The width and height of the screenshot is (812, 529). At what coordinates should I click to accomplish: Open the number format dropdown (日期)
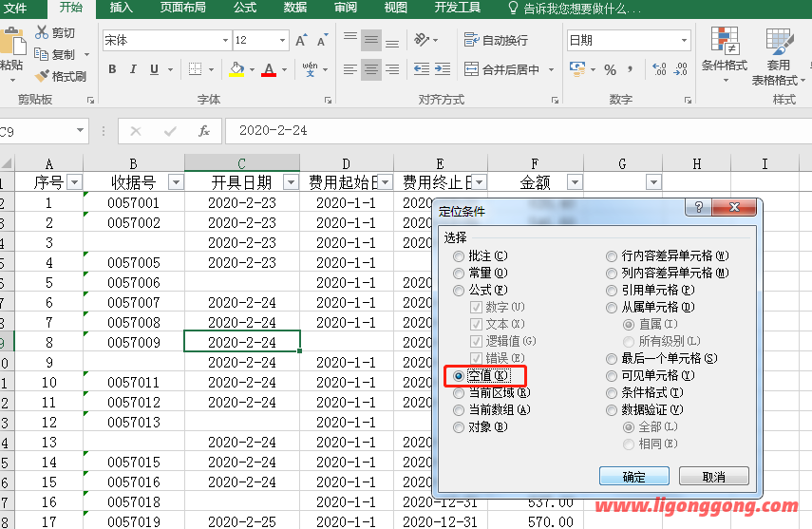pos(684,41)
